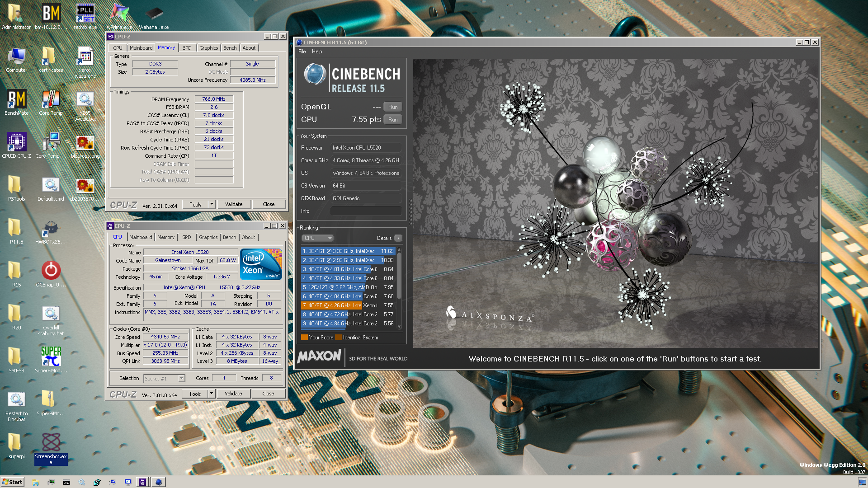Click the Tools button in the bottom (CPU) CPU-Z window
Viewport: 868px width, 488px height.
point(195,394)
